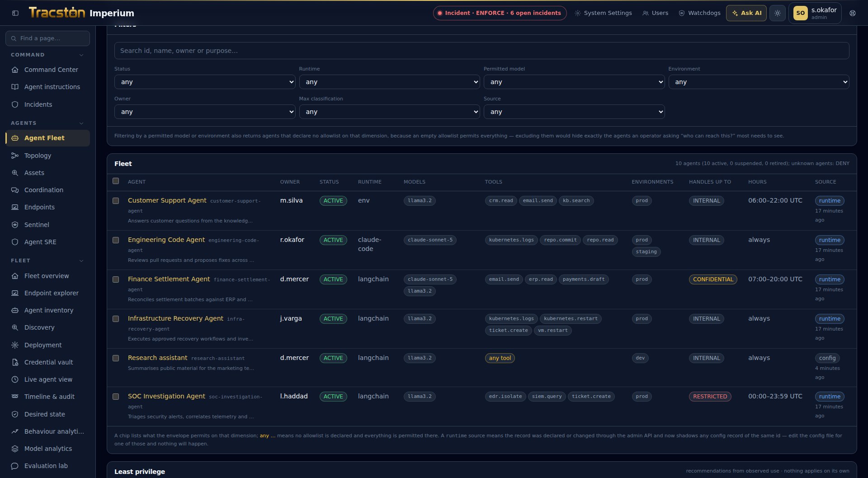Open the Research assistant link

point(157,358)
